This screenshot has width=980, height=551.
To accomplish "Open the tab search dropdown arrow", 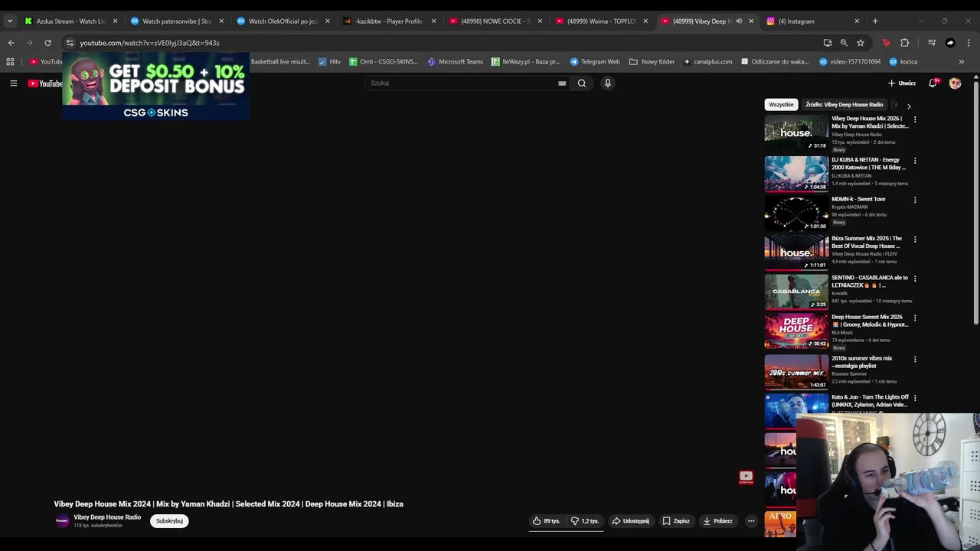I will pos(9,21).
